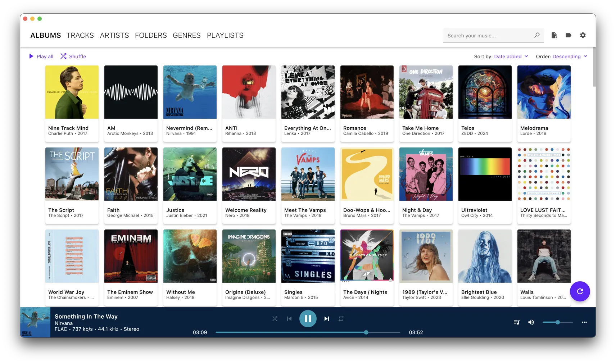Click the tag editor icon
616x364 pixels.
tap(568, 35)
